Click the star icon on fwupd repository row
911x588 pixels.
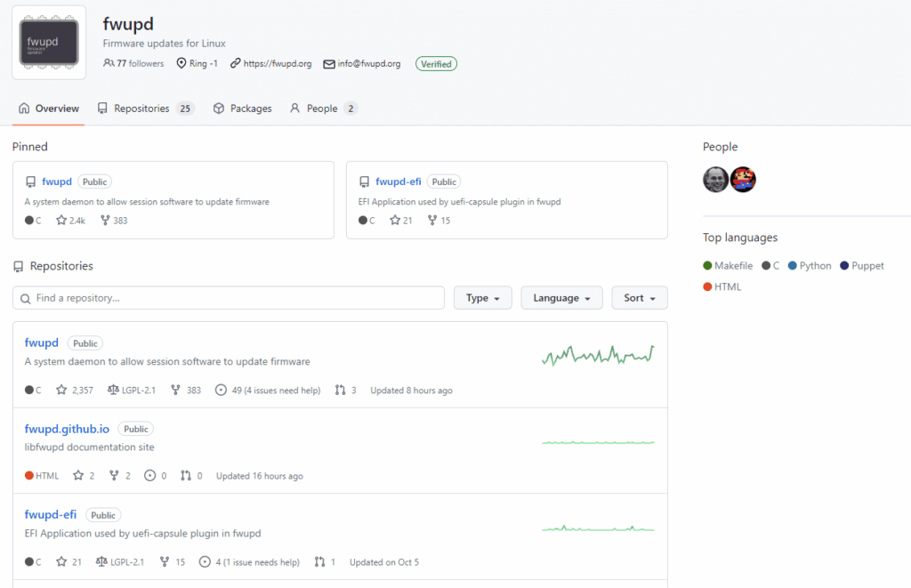point(61,390)
